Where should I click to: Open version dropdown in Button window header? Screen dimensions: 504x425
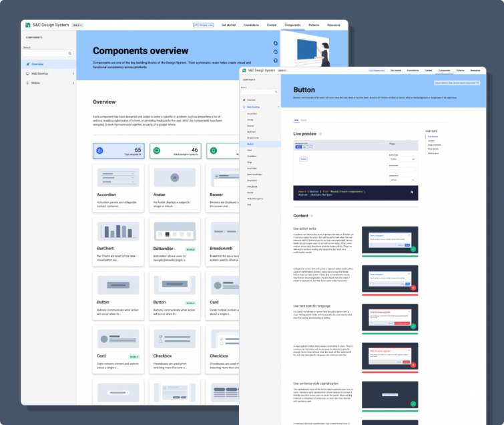[x=282, y=70]
